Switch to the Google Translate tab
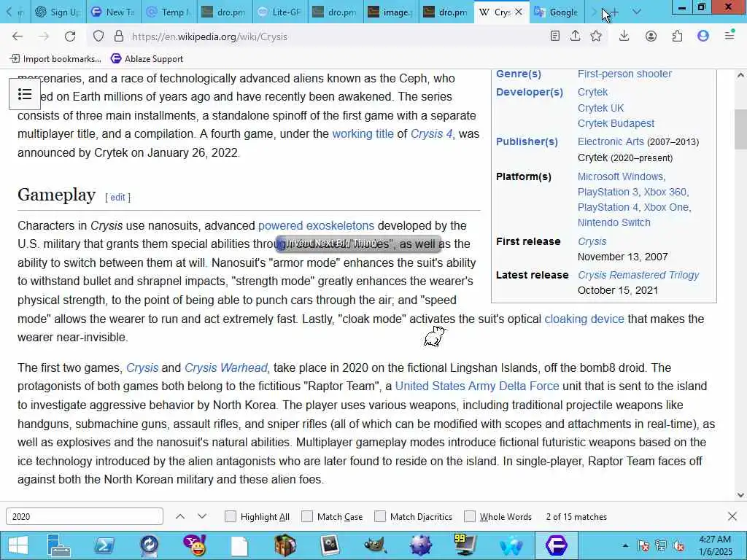This screenshot has width=747, height=560. tap(557, 12)
